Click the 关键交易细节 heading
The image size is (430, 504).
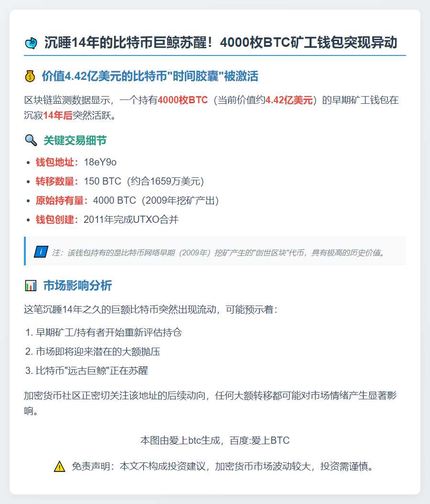[75, 141]
